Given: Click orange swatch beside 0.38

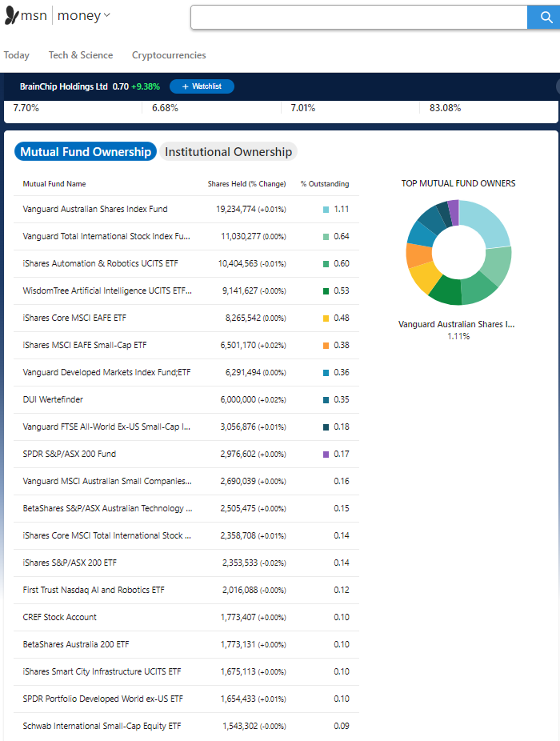Looking at the screenshot, I should point(326,346).
